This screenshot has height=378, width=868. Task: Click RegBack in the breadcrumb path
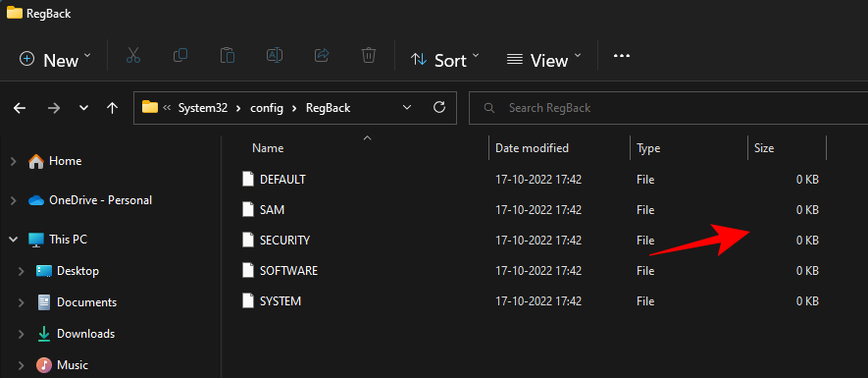tap(329, 108)
